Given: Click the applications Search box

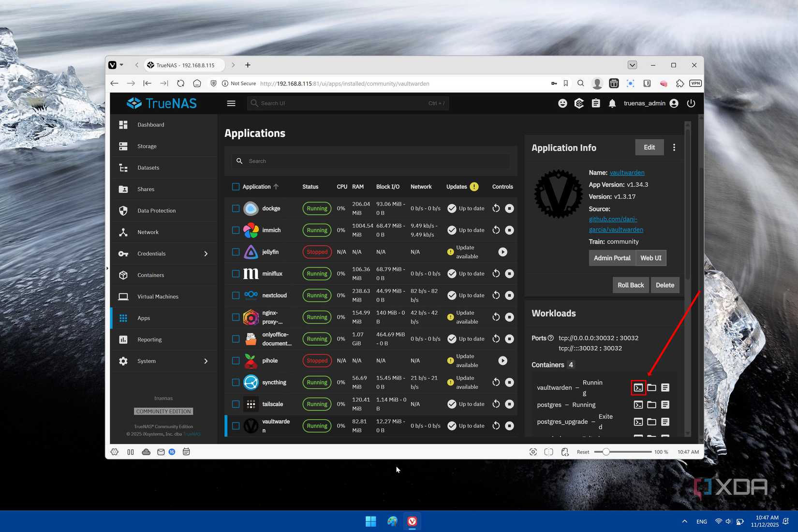Looking at the screenshot, I should click(x=371, y=161).
